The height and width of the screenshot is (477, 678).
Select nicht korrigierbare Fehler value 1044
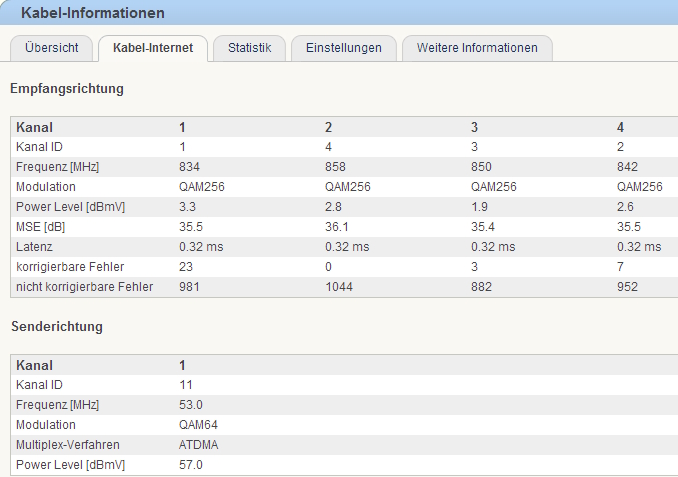tap(339, 287)
